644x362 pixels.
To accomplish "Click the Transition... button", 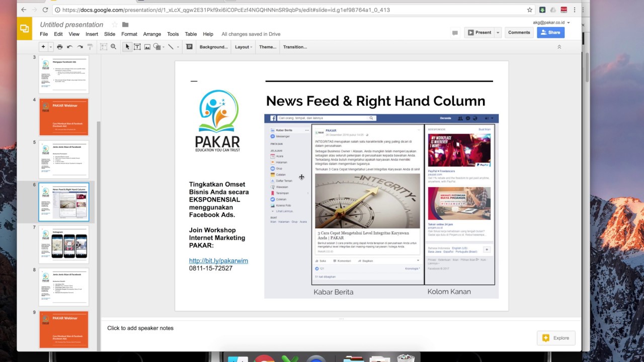I will 295,47.
